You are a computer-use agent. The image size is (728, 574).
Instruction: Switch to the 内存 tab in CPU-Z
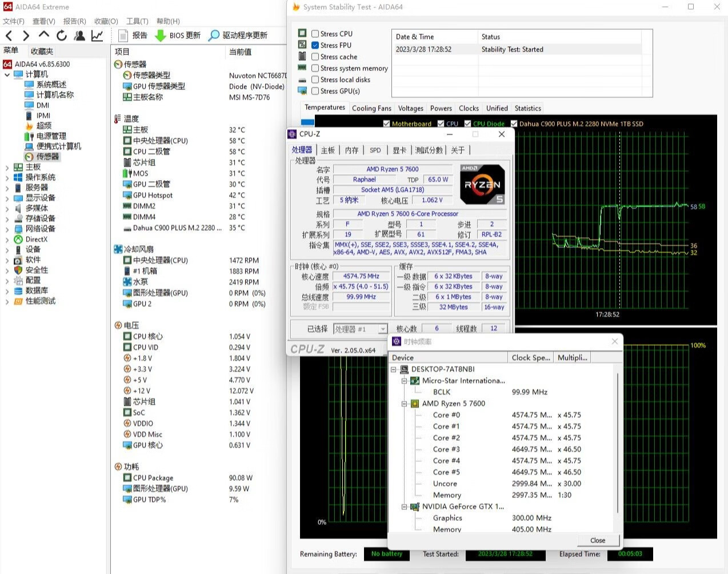pyautogui.click(x=351, y=150)
